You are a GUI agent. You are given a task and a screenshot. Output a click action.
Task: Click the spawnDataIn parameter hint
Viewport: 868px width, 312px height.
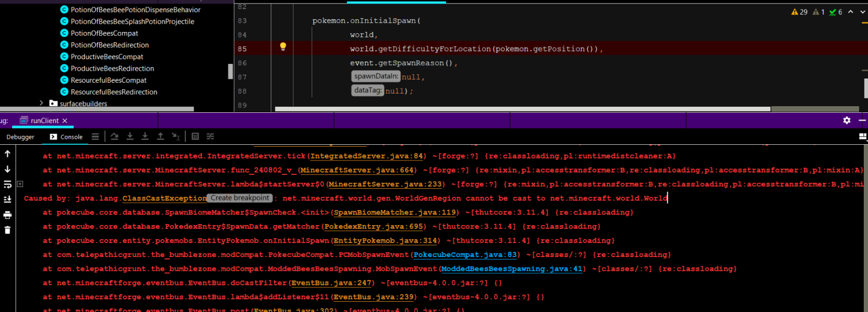pyautogui.click(x=376, y=76)
